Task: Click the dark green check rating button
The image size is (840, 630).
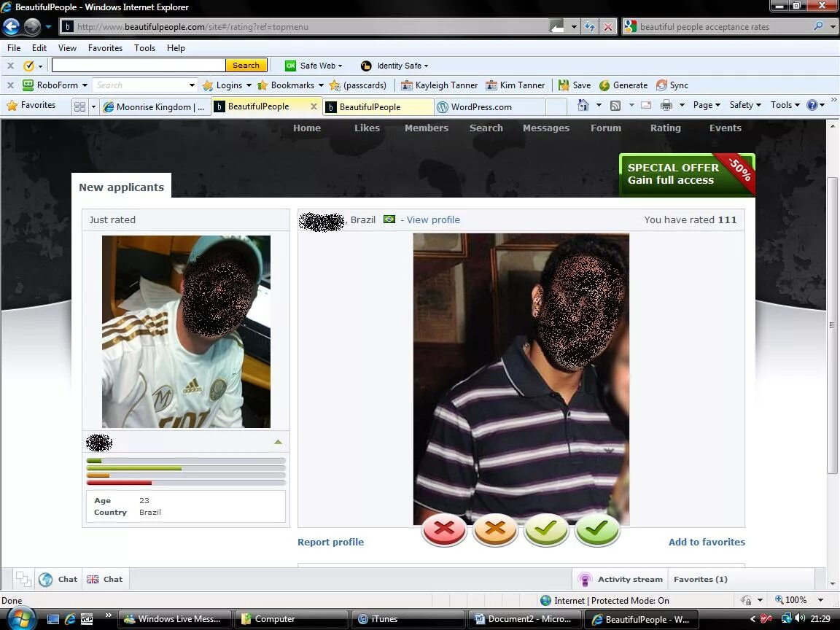Action: tap(596, 530)
